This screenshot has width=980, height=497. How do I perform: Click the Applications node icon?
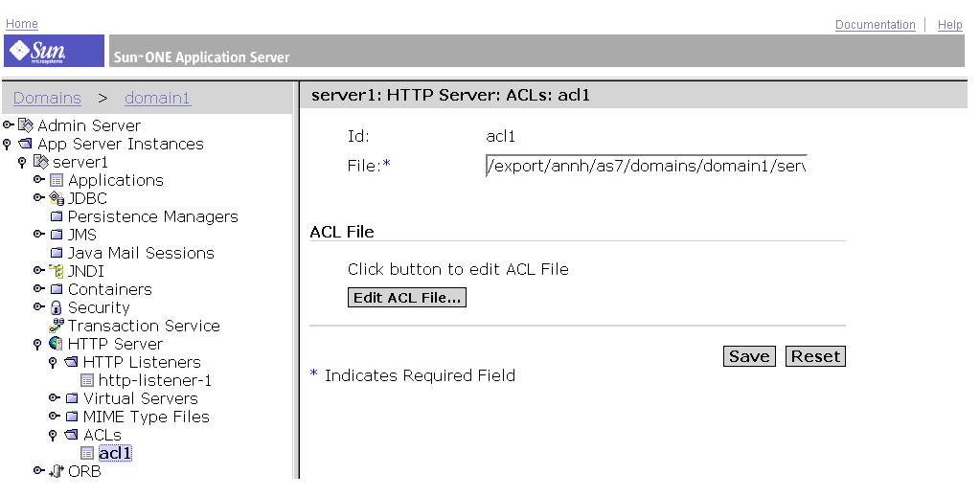(57, 181)
